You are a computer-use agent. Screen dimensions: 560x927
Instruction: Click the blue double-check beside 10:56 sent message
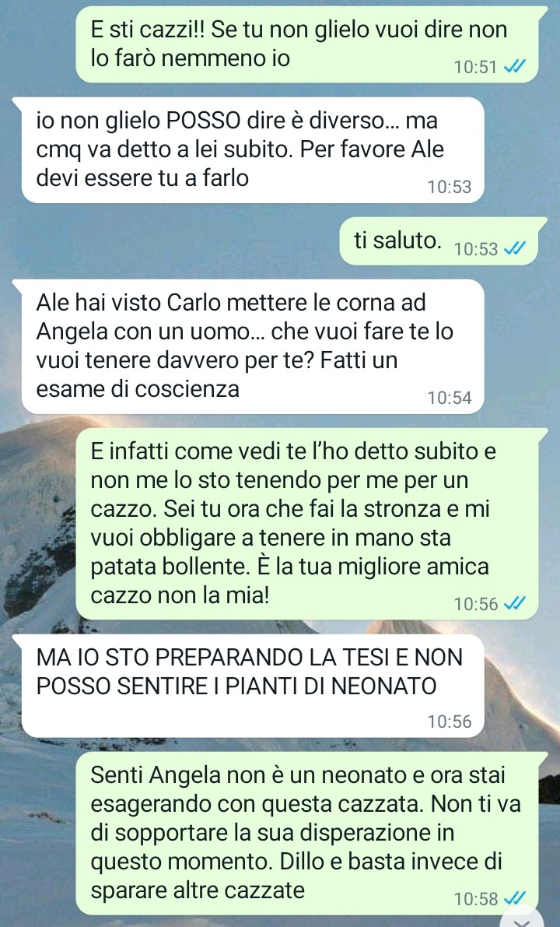click(515, 604)
